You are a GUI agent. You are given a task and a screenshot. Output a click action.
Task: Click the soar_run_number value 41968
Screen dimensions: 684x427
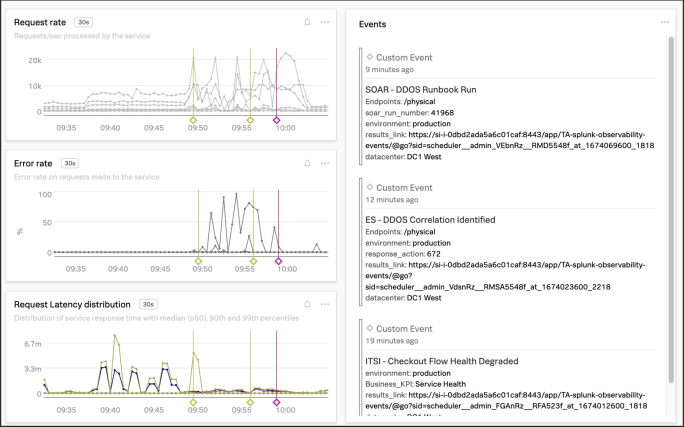click(x=442, y=113)
